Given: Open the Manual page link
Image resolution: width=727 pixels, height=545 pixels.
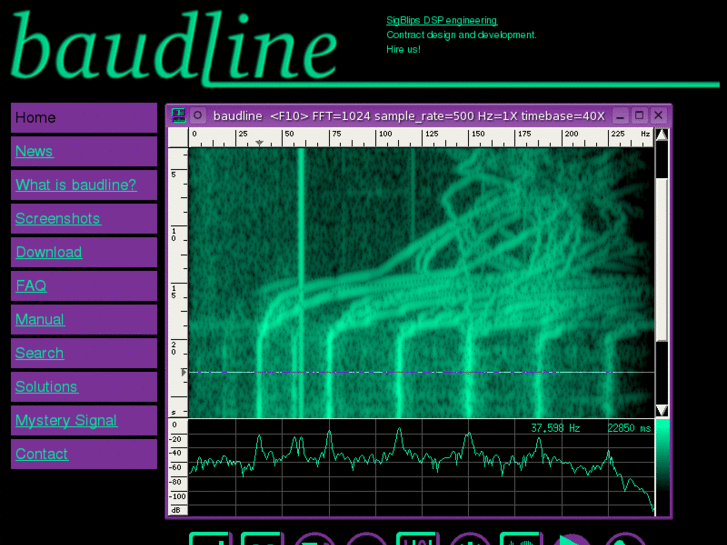Looking at the screenshot, I should [40, 320].
